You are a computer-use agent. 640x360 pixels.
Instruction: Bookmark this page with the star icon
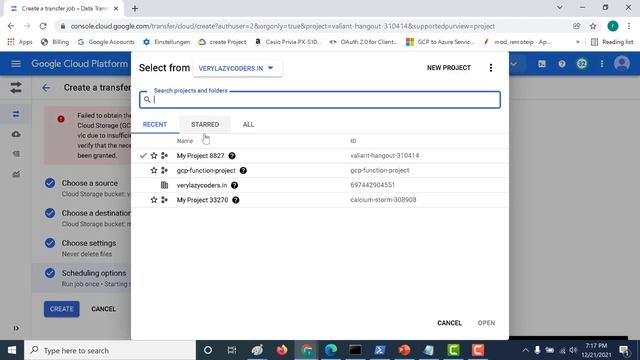pos(593,26)
